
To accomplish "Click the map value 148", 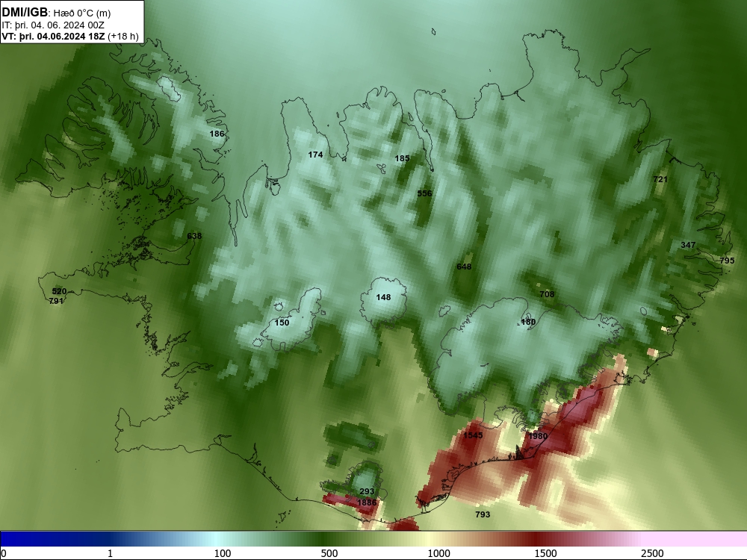I will click(x=383, y=298).
